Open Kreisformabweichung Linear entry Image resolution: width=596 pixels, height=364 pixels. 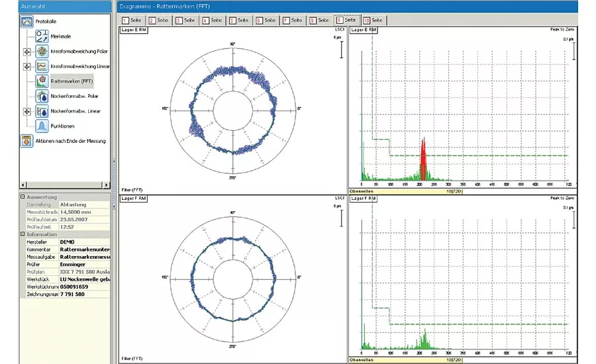(80, 66)
